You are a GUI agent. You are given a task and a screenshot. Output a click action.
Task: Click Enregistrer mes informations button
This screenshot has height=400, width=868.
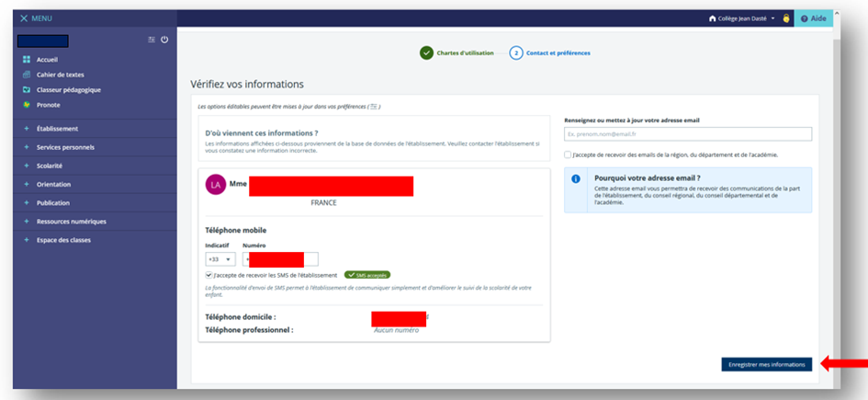[x=766, y=365]
